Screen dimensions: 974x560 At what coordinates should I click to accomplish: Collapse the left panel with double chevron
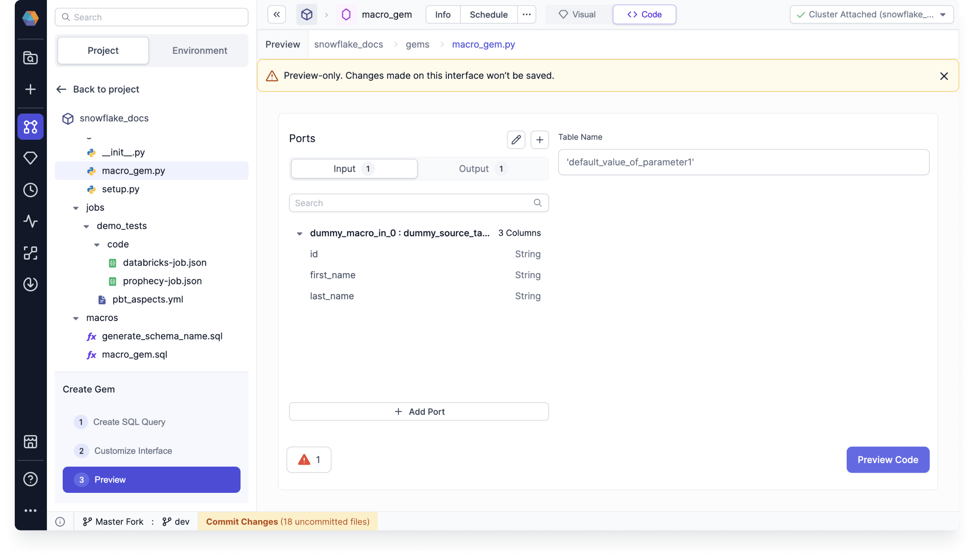click(x=276, y=15)
